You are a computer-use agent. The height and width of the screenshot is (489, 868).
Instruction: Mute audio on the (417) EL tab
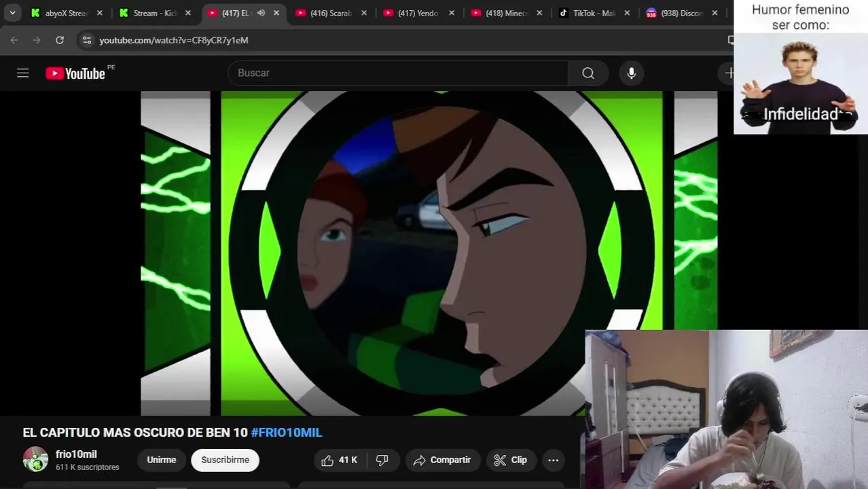click(x=261, y=13)
